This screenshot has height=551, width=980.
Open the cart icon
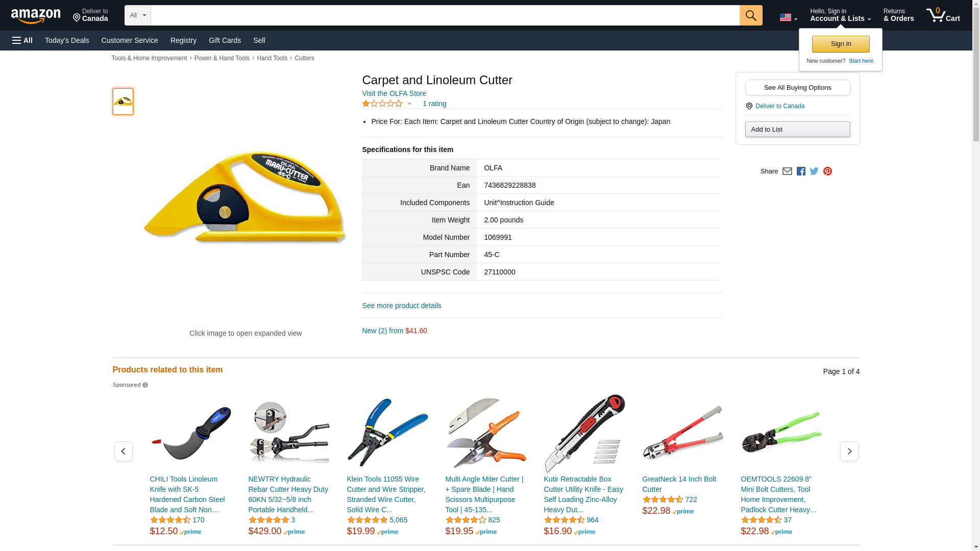(x=943, y=15)
